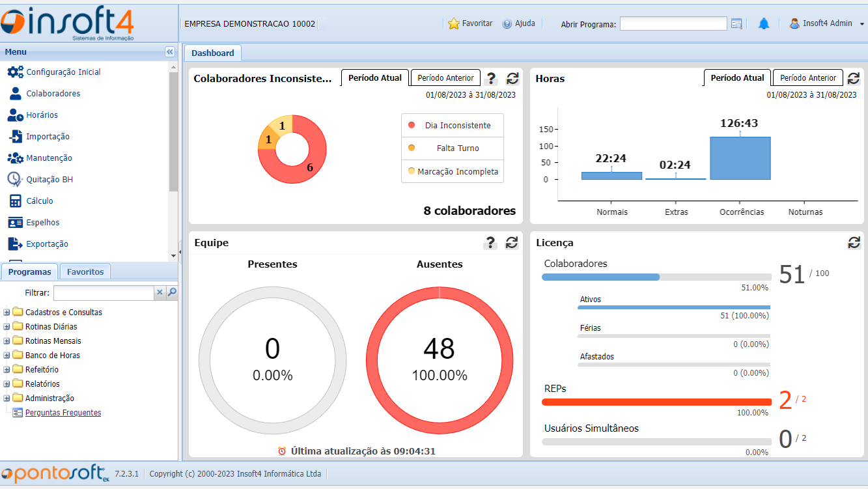Switch Horas chart to Período Anterior

(807, 77)
